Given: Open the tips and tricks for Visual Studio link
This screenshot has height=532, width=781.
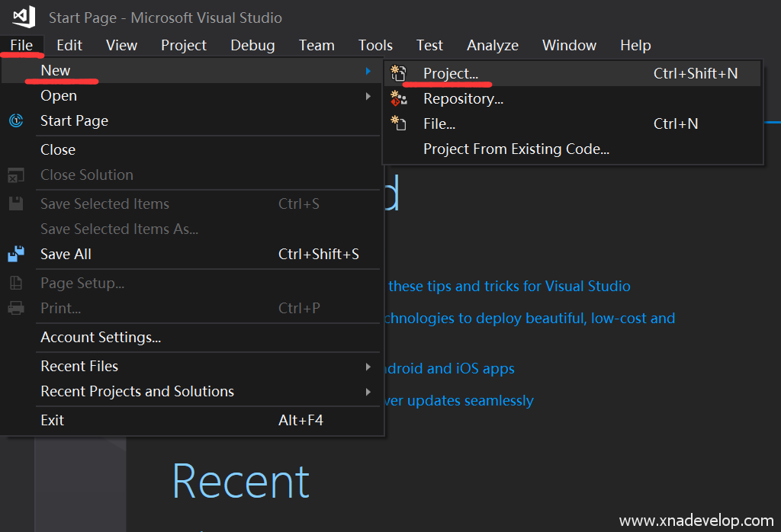Looking at the screenshot, I should (x=509, y=287).
